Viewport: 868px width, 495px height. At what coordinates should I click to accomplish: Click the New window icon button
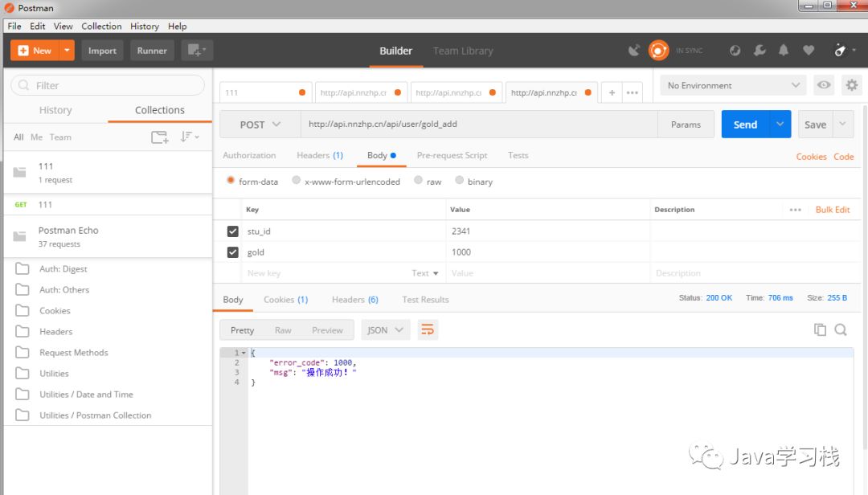click(197, 51)
